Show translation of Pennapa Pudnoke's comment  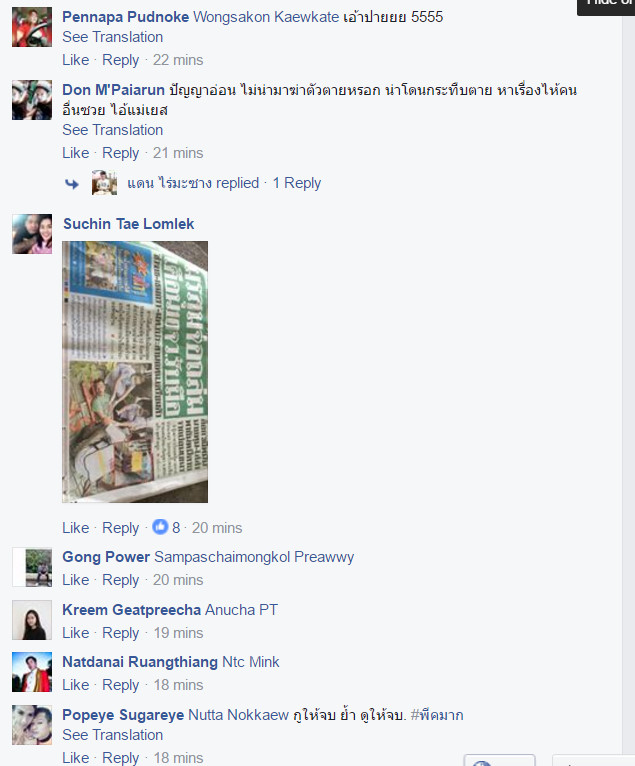coord(112,37)
